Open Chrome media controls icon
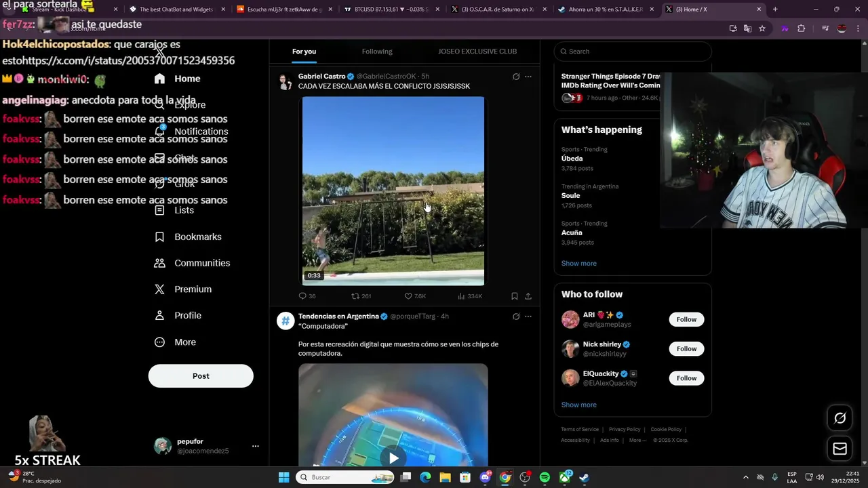868x488 pixels. coord(825,28)
